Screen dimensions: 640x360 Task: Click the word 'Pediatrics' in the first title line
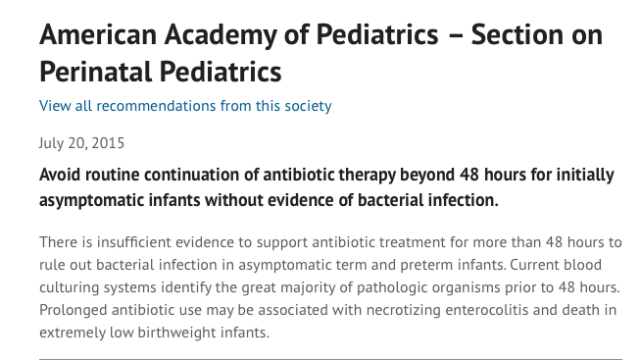click(x=377, y=35)
